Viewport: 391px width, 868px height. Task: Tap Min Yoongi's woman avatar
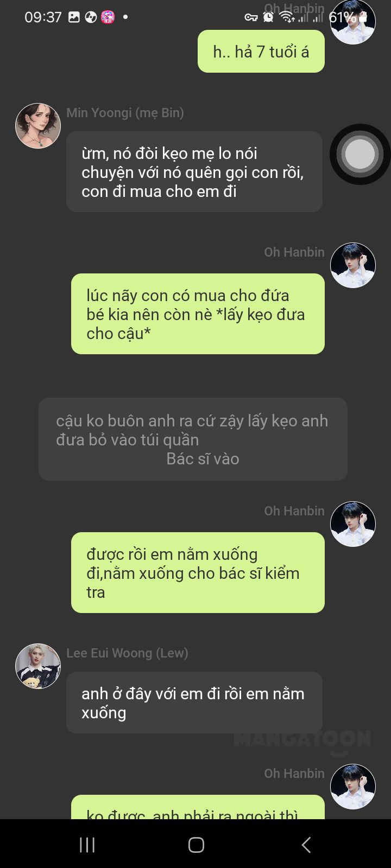point(38,126)
